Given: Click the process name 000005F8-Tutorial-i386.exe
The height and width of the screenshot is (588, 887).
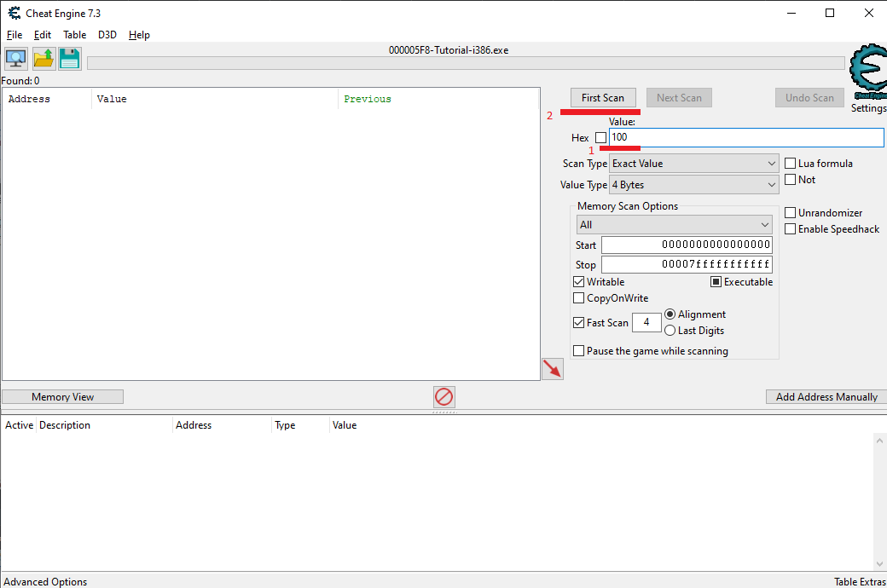Looking at the screenshot, I should click(449, 50).
